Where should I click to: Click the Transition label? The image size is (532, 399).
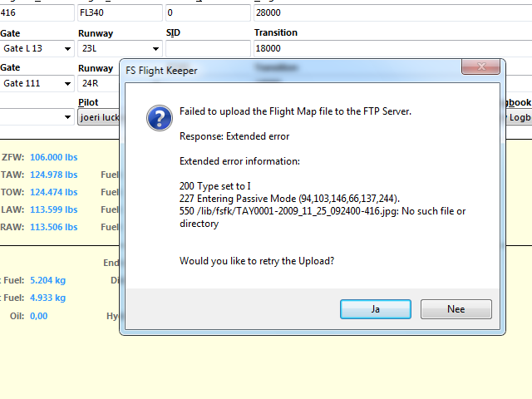pos(276,32)
